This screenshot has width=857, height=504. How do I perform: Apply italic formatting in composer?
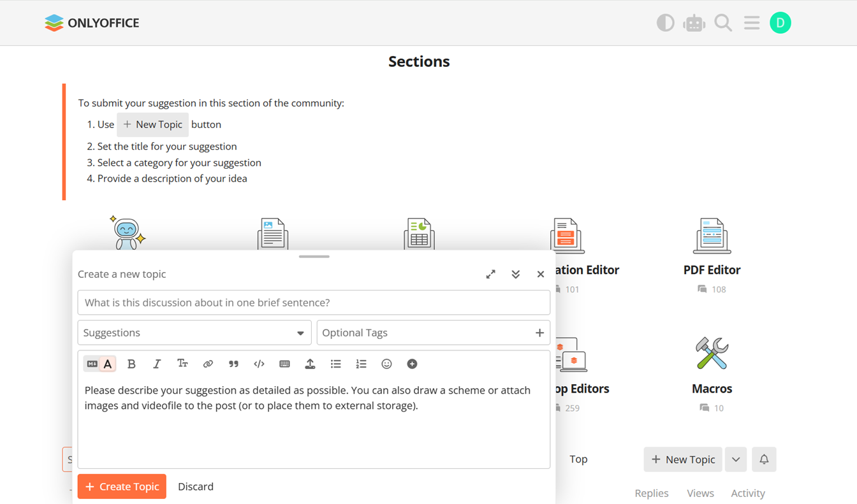click(x=157, y=364)
